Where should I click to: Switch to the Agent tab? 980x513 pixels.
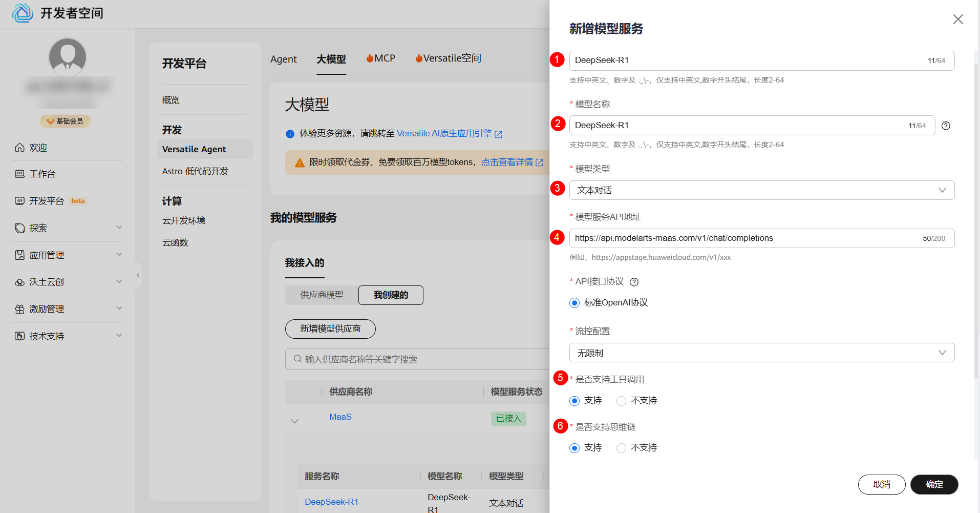tap(284, 59)
